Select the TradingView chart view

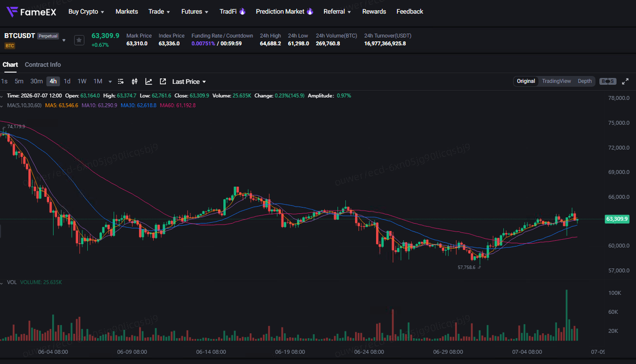point(556,81)
